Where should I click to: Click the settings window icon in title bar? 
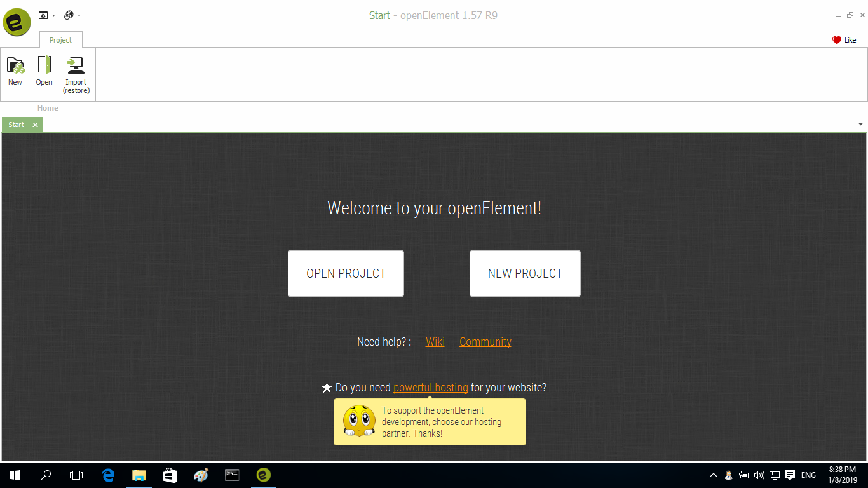[x=43, y=15]
